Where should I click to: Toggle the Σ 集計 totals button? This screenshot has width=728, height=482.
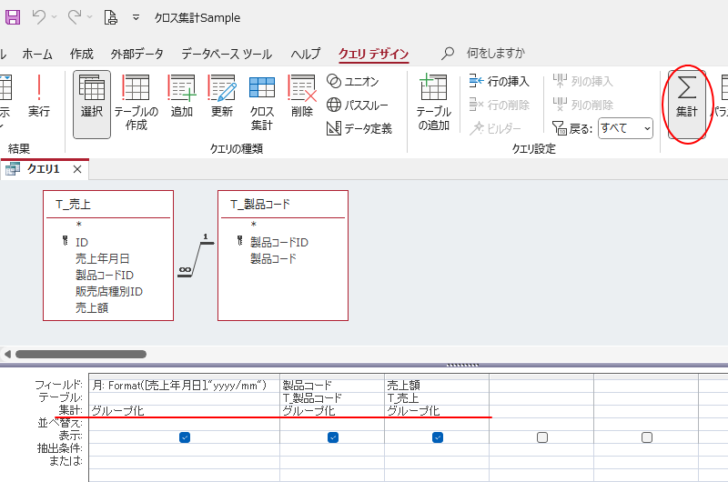point(687,104)
